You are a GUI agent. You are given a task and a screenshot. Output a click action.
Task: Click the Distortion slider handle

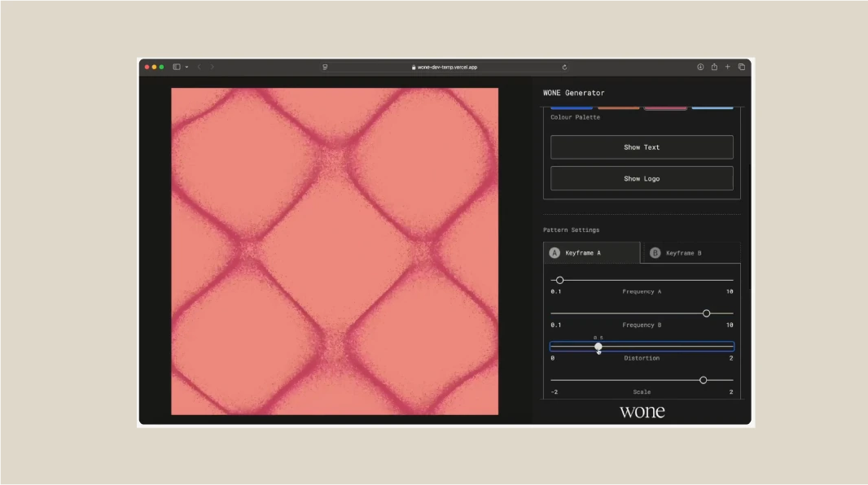pos(598,347)
